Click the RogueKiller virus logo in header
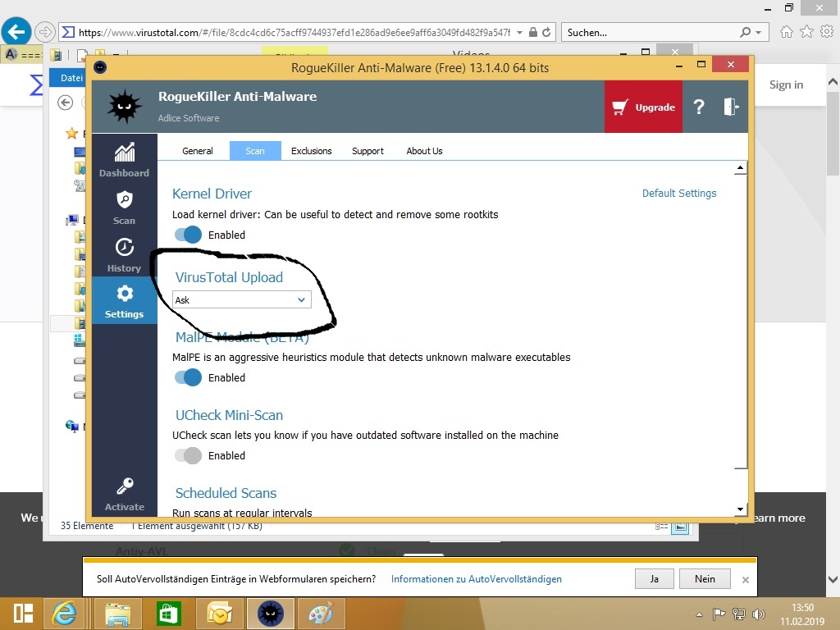 point(125,107)
